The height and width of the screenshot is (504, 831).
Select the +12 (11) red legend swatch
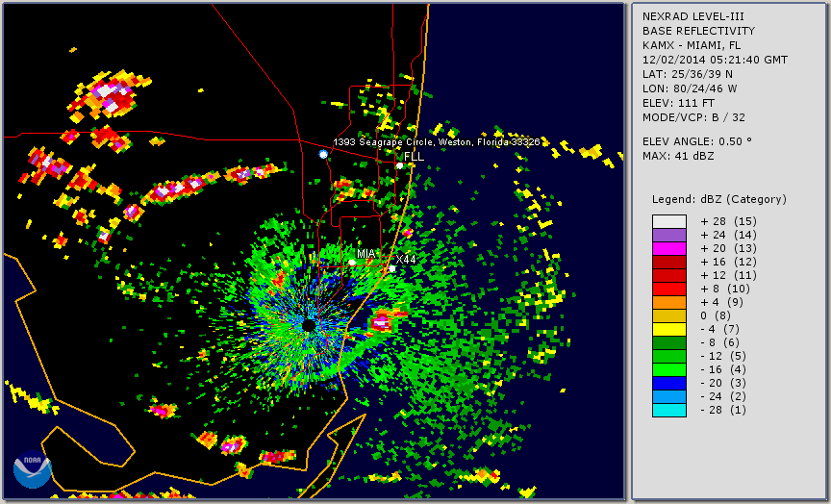point(669,276)
